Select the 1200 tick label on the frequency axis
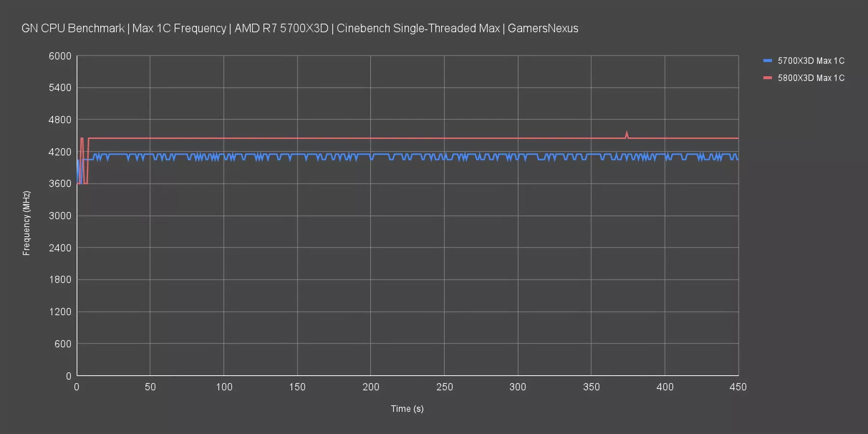This screenshot has height=434, width=868. [60, 312]
